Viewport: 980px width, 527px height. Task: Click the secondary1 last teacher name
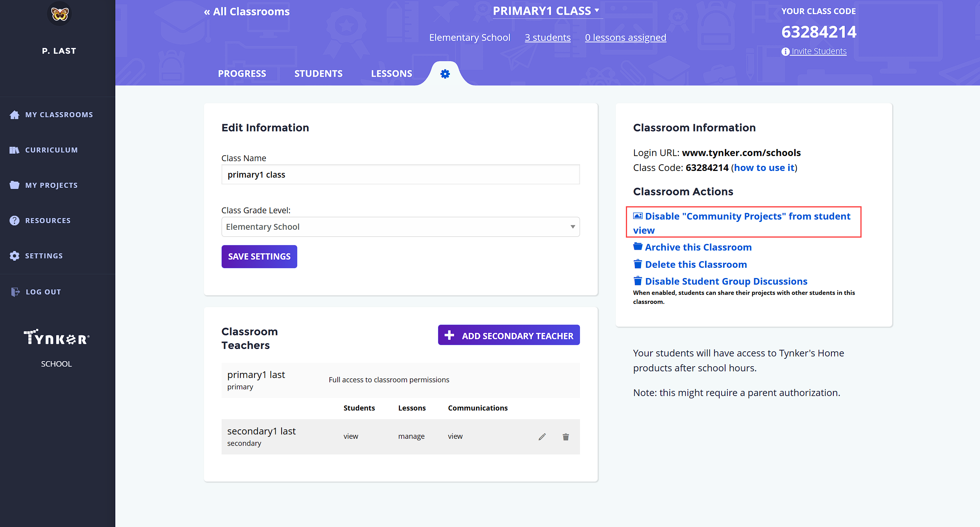pos(261,431)
